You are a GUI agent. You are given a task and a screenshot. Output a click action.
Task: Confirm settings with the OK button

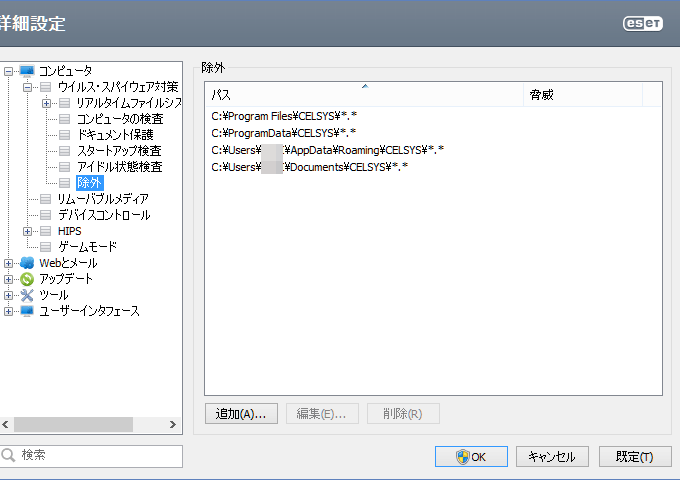471,457
